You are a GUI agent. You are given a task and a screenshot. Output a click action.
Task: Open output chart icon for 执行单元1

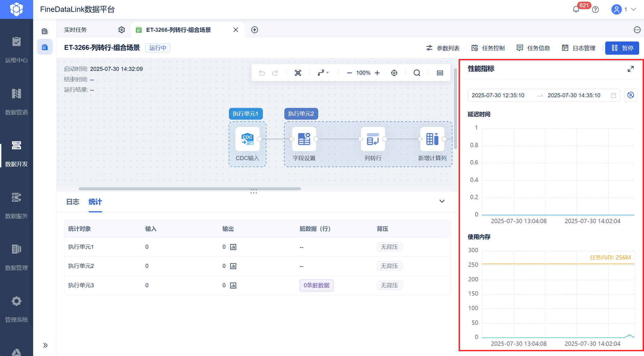pyautogui.click(x=233, y=247)
